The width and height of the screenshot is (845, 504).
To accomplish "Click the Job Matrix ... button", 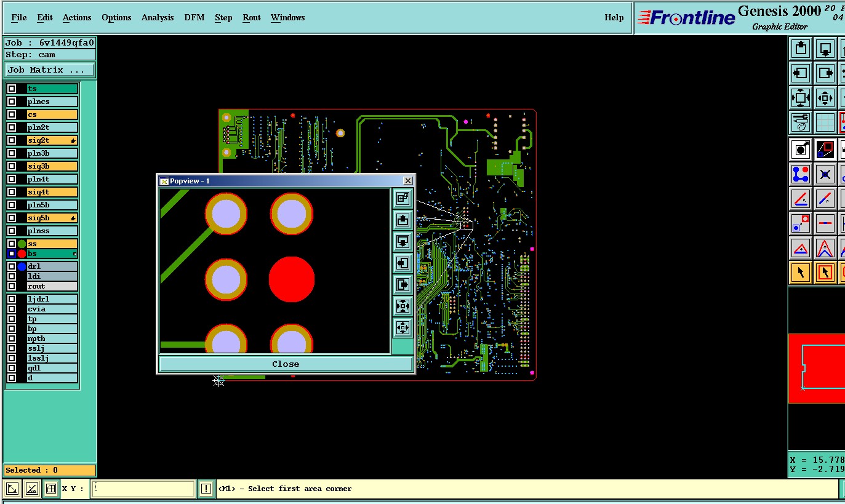I will tap(50, 70).
